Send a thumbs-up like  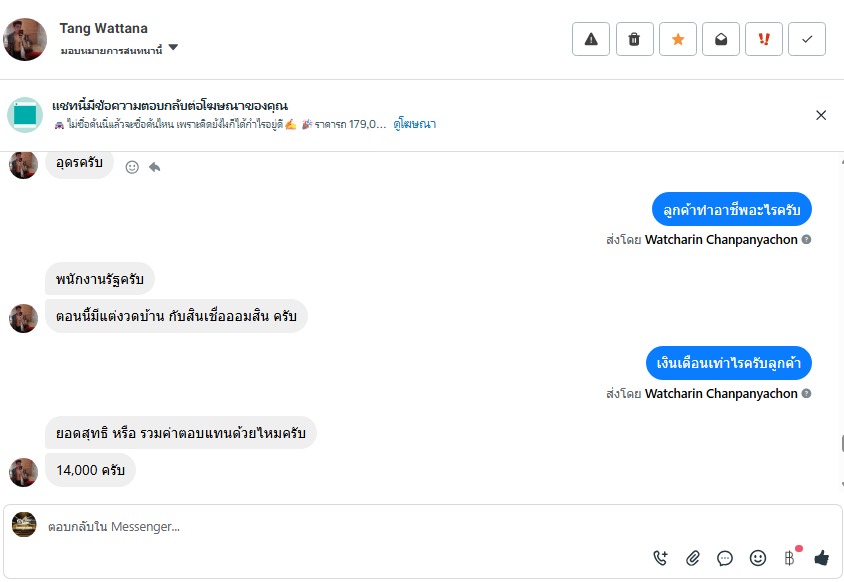[822, 558]
